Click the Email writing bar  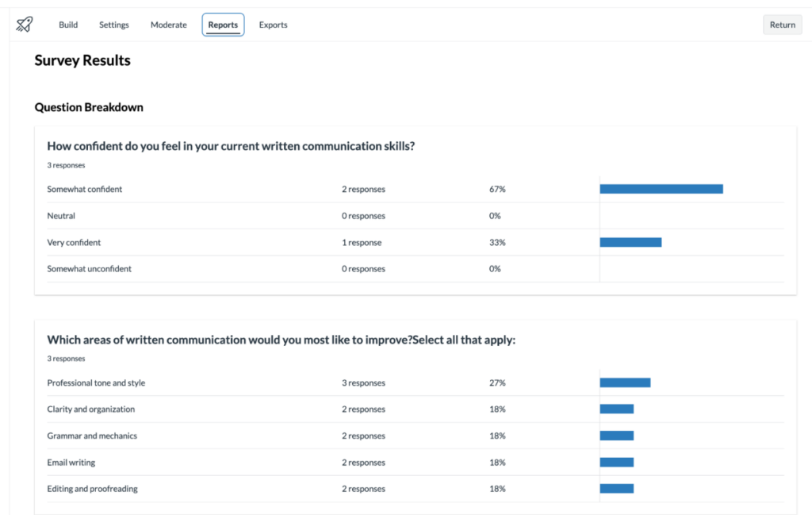(x=616, y=463)
